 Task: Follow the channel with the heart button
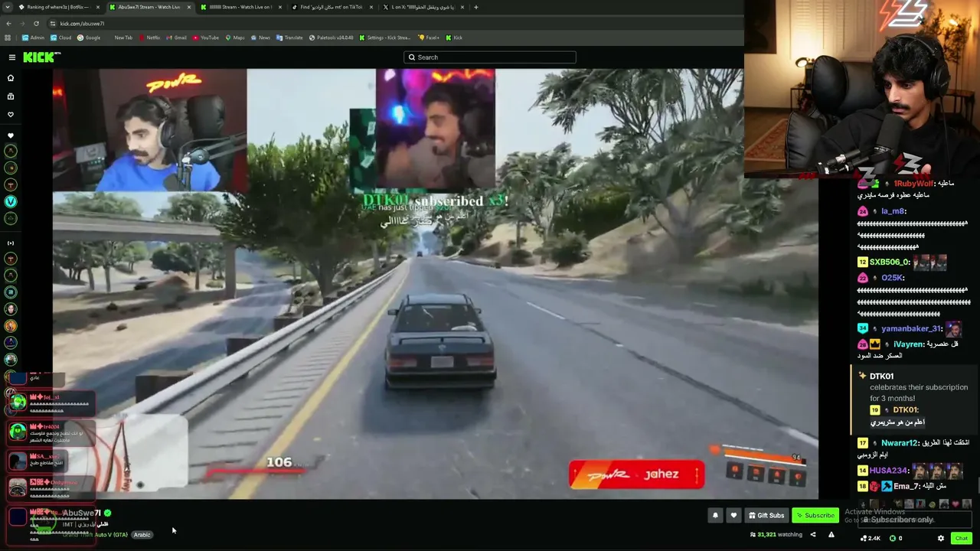coord(733,516)
